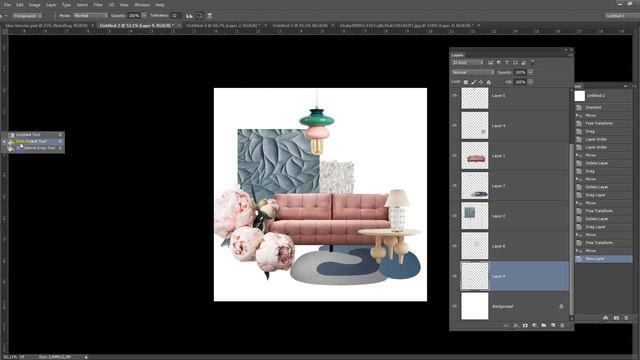Click the zoom percentage field in status bar
This screenshot has width=640, height=360.
pyautogui.click(x=10, y=357)
